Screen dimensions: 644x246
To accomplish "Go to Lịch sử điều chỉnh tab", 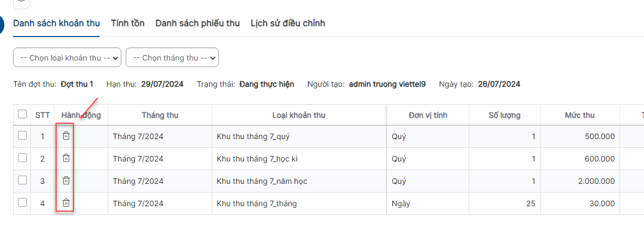I will 288,23.
